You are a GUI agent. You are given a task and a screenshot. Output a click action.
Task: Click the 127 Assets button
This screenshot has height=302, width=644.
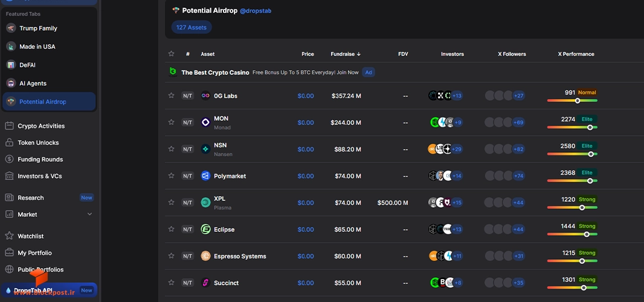point(192,28)
